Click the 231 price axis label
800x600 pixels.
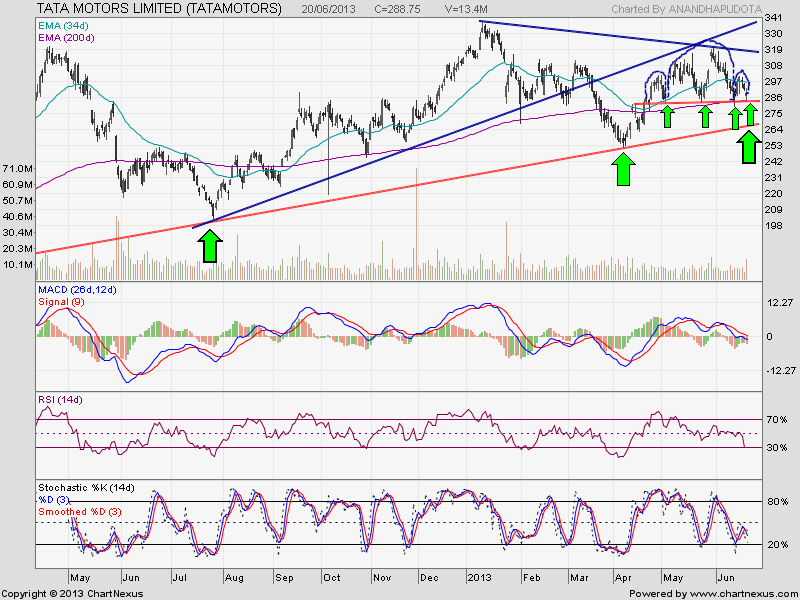[773, 177]
